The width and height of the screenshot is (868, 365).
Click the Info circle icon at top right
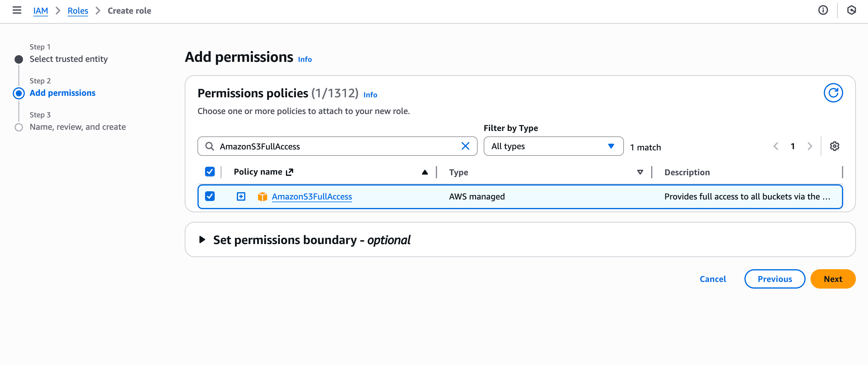pyautogui.click(x=823, y=10)
